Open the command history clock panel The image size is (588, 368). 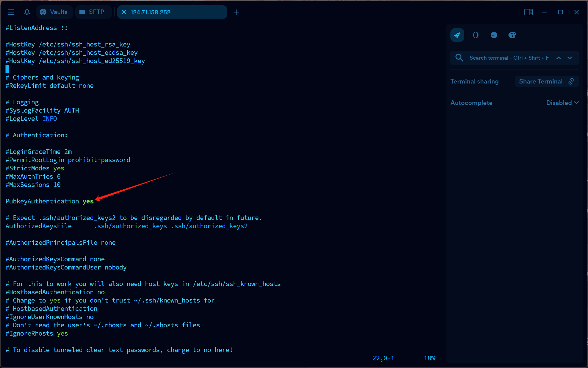click(x=494, y=35)
